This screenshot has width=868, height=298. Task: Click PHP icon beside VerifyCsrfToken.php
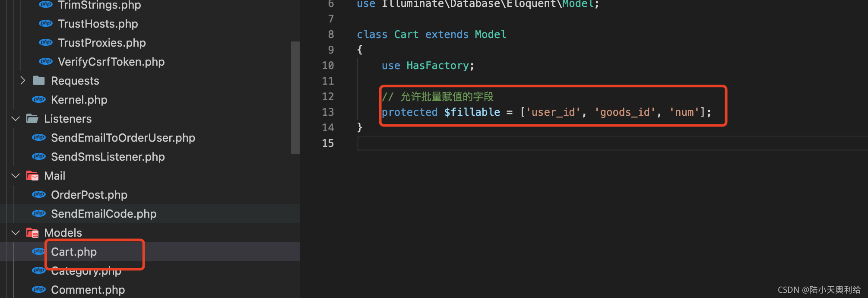pyautogui.click(x=46, y=61)
